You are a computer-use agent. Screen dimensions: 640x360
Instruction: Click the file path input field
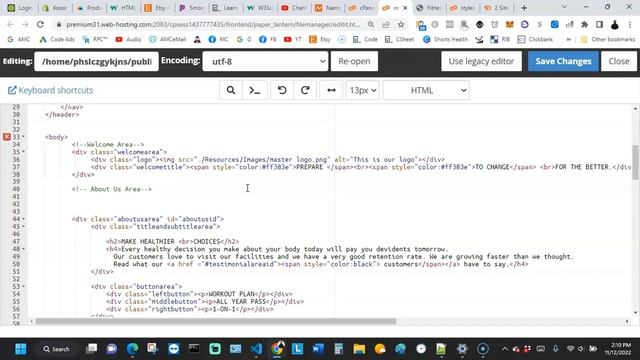pyautogui.click(x=96, y=61)
